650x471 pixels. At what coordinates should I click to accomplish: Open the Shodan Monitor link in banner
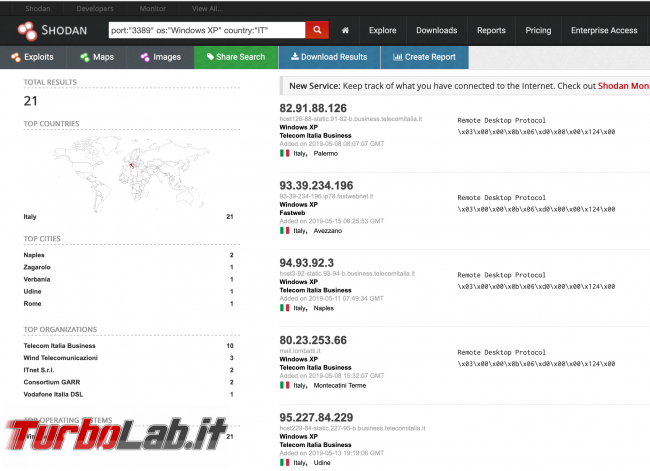623,86
